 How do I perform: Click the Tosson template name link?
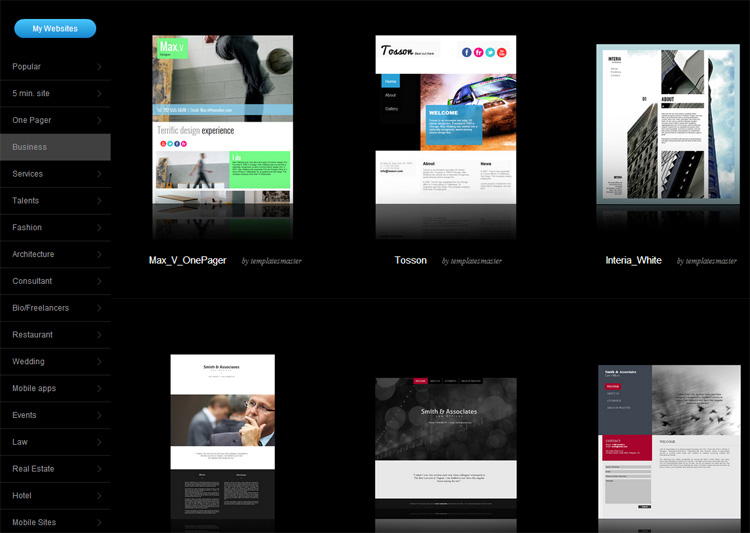(x=410, y=261)
